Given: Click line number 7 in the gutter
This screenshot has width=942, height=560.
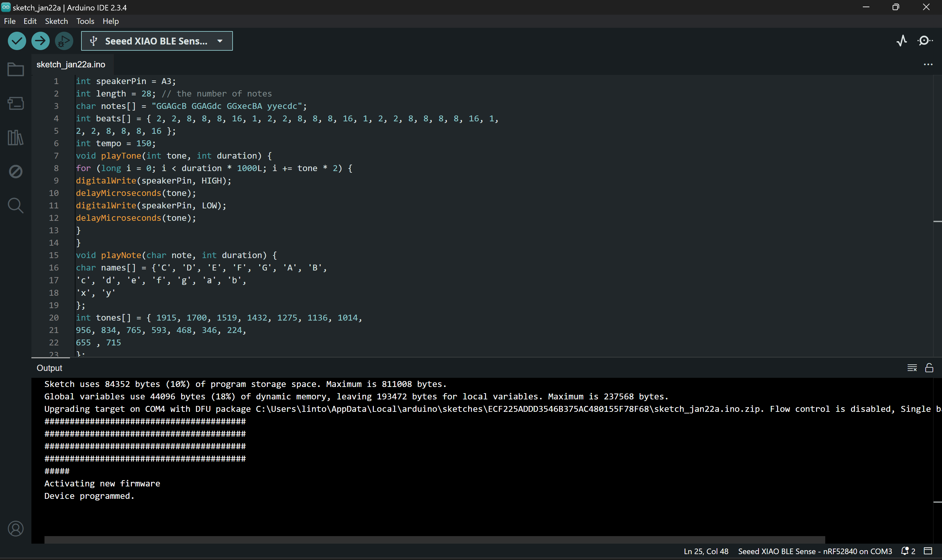Looking at the screenshot, I should tap(56, 156).
